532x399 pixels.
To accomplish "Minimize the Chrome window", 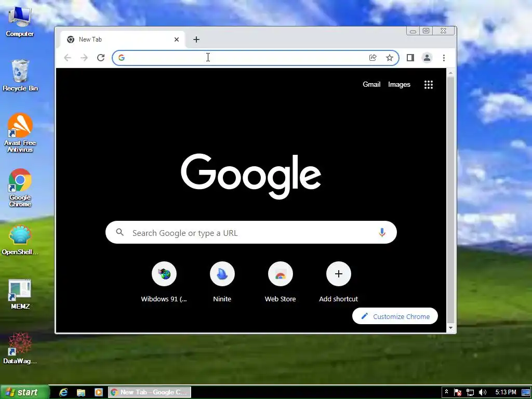I will coord(413,31).
